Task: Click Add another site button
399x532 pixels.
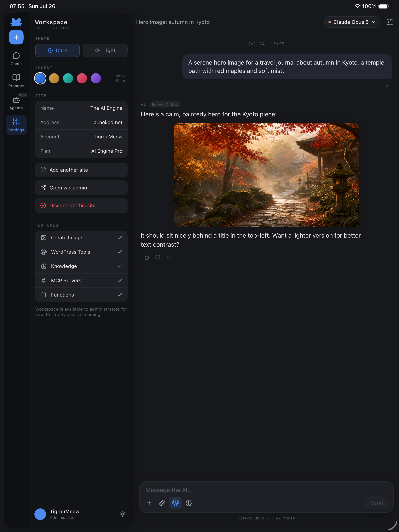Action: pyautogui.click(x=81, y=170)
